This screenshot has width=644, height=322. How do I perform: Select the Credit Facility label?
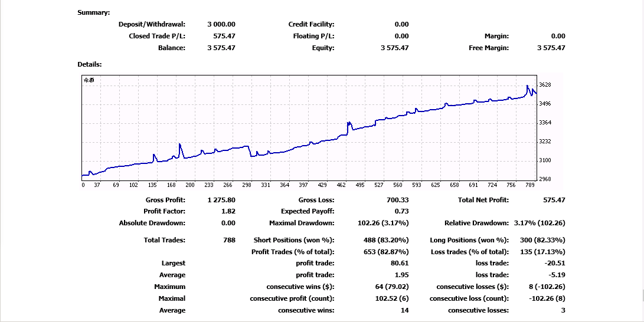pyautogui.click(x=311, y=24)
